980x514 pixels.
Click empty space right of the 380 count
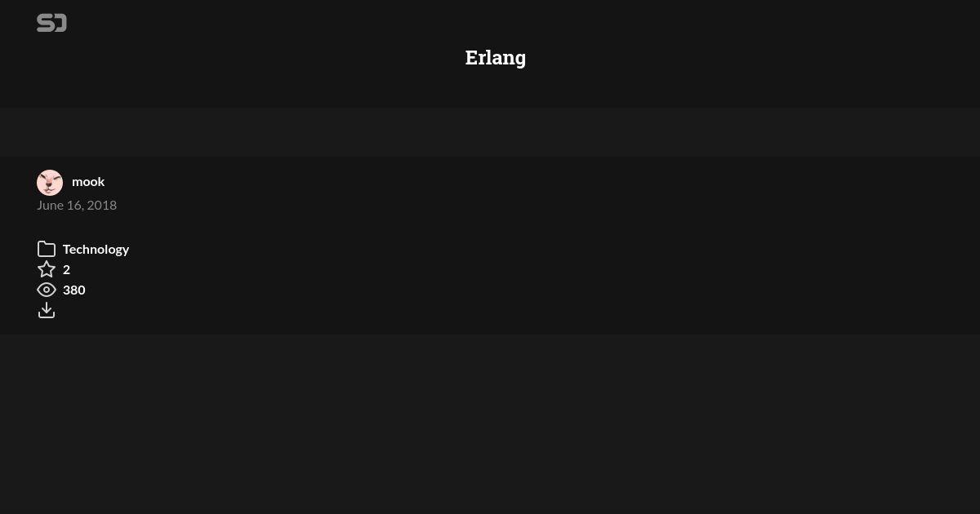click(490, 290)
